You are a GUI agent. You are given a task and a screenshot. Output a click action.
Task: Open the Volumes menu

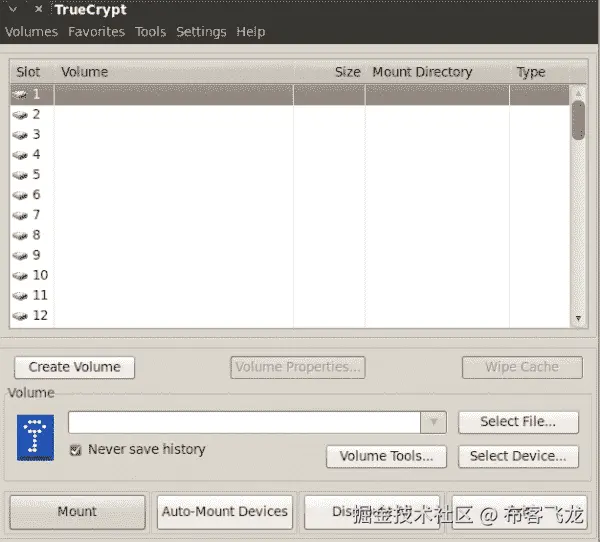point(31,32)
